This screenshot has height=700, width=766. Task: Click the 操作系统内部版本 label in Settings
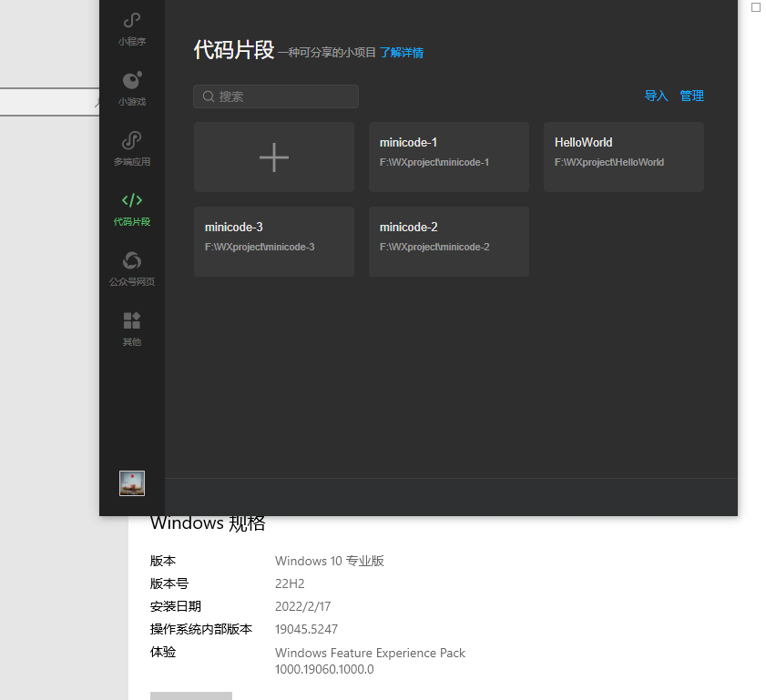(200, 629)
